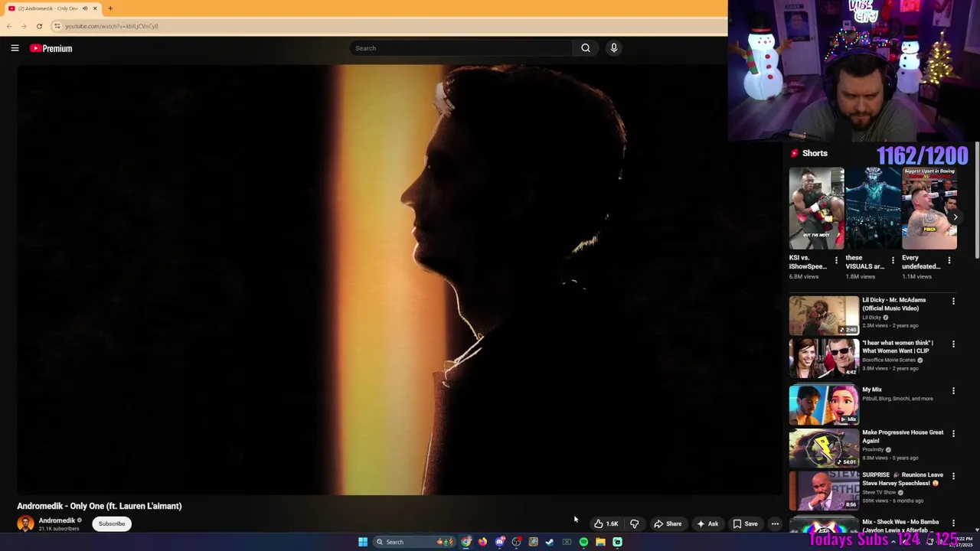Image resolution: width=980 pixels, height=551 pixels.
Task: Click video title Andromedik - Only One
Action: (x=100, y=506)
